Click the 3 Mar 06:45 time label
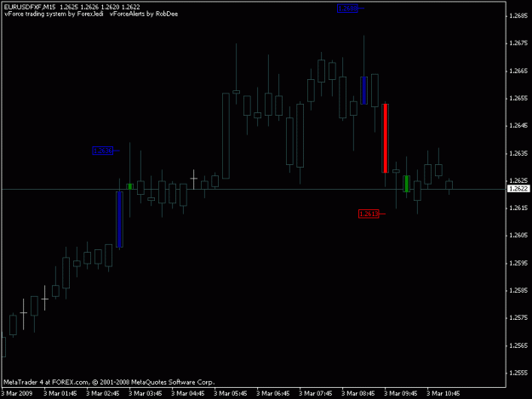 tap(273, 393)
